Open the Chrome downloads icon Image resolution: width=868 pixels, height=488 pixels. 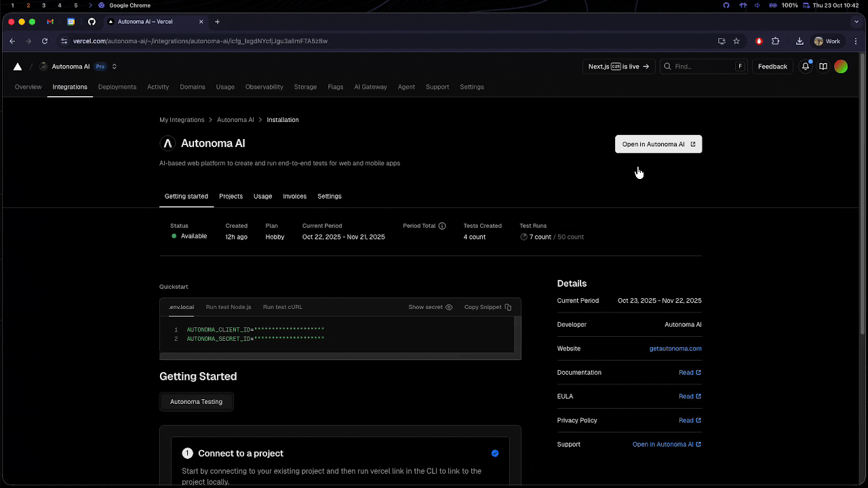[800, 41]
